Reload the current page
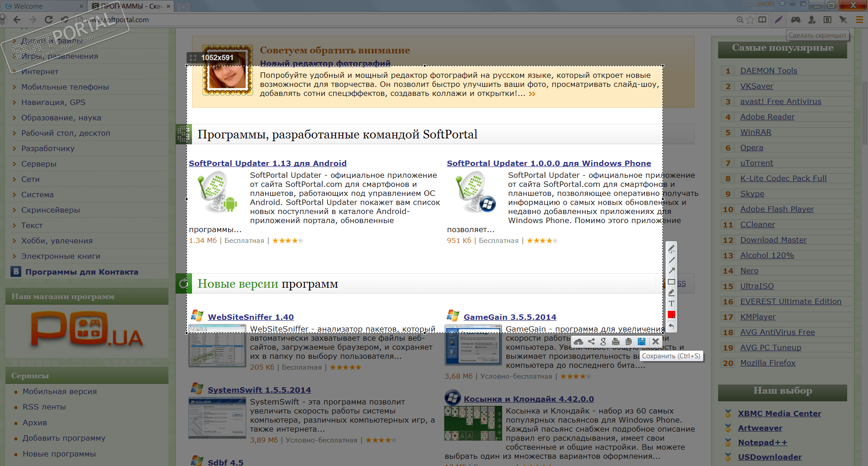Image resolution: width=868 pixels, height=466 pixels. [x=48, y=19]
